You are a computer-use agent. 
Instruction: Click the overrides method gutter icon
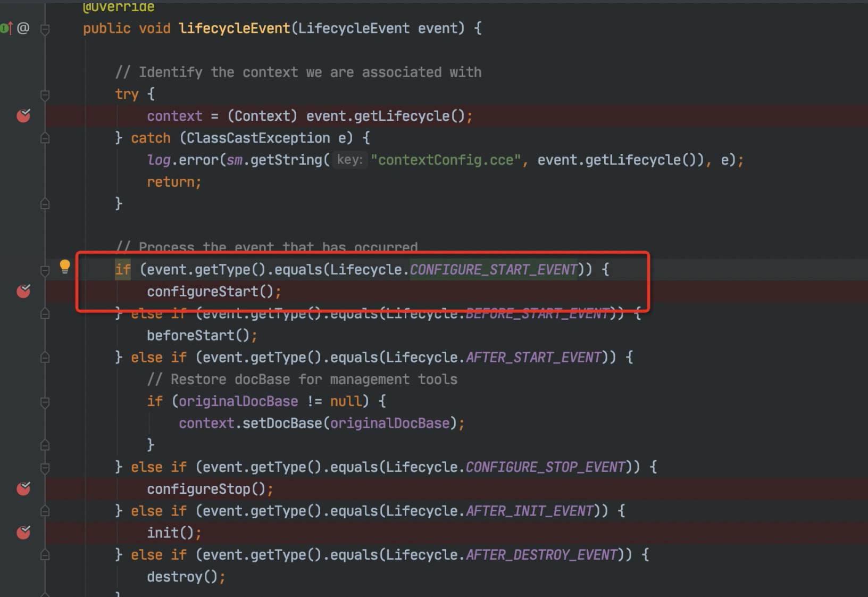tap(6, 28)
